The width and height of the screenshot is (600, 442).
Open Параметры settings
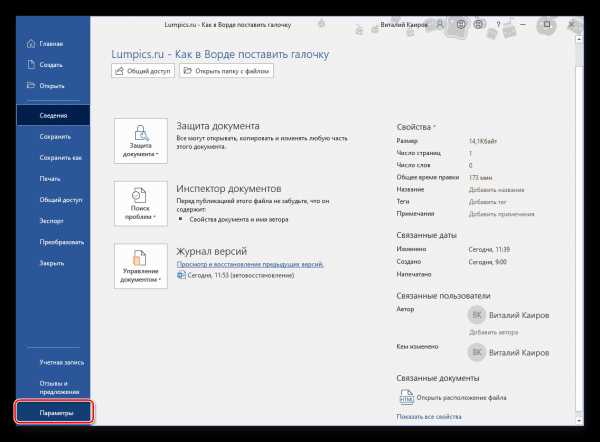point(54,413)
